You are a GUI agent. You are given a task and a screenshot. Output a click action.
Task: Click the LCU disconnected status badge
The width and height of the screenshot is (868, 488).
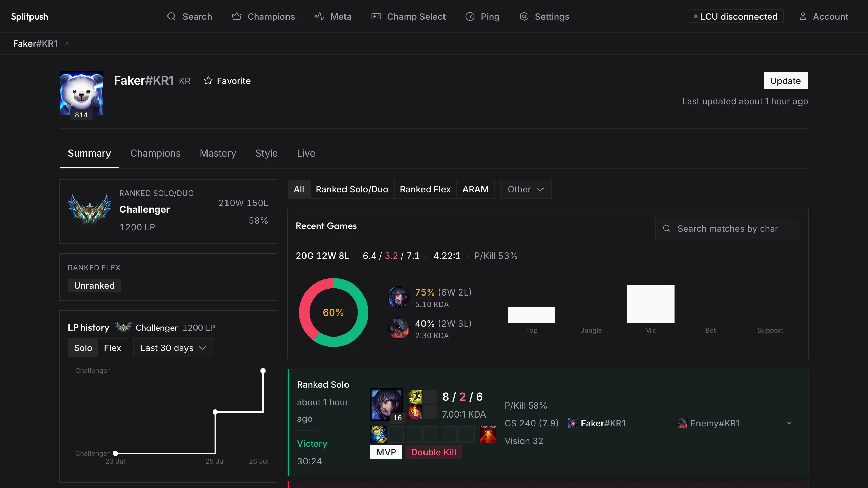coord(735,16)
